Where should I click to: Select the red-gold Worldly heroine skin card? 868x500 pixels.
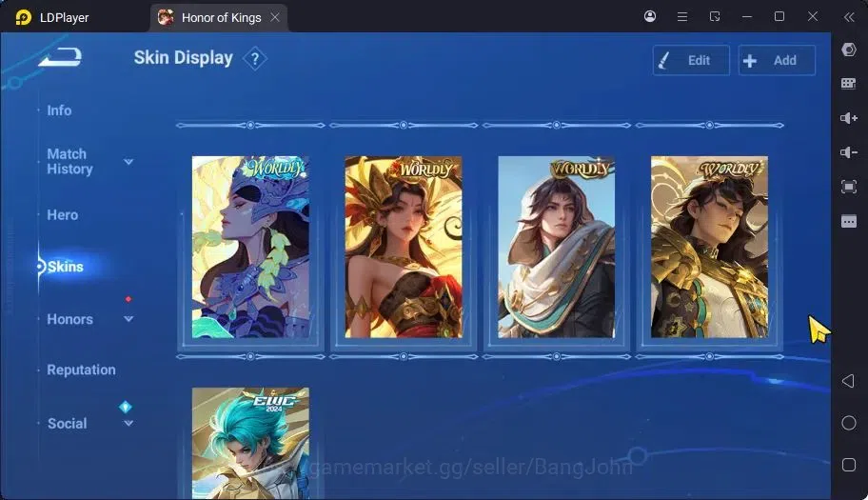point(404,247)
